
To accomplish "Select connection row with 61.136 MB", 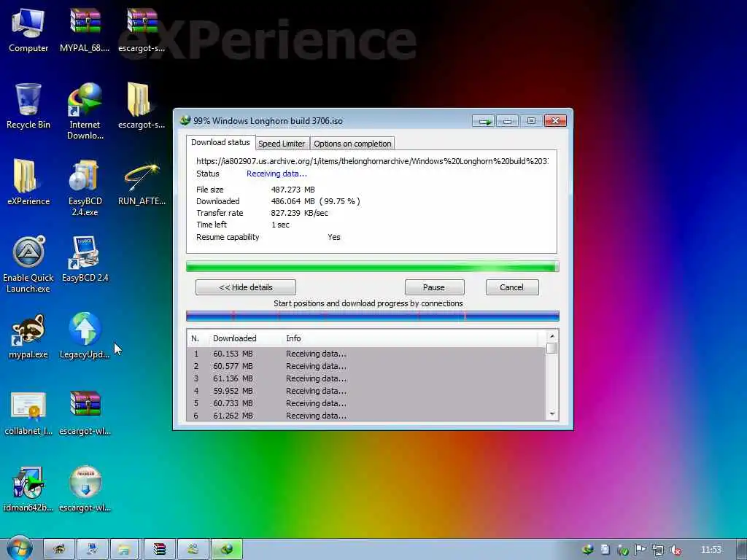I will pos(366,378).
